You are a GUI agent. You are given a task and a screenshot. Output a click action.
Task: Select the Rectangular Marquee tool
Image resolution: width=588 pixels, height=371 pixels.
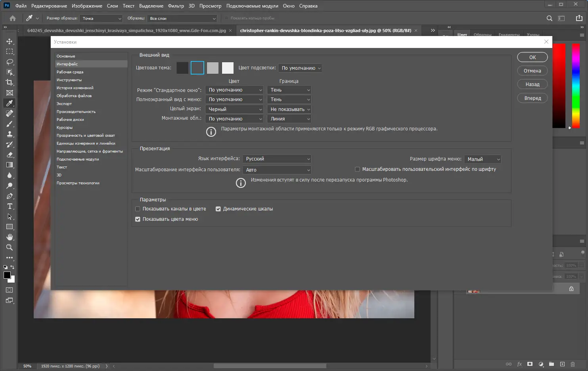(10, 52)
